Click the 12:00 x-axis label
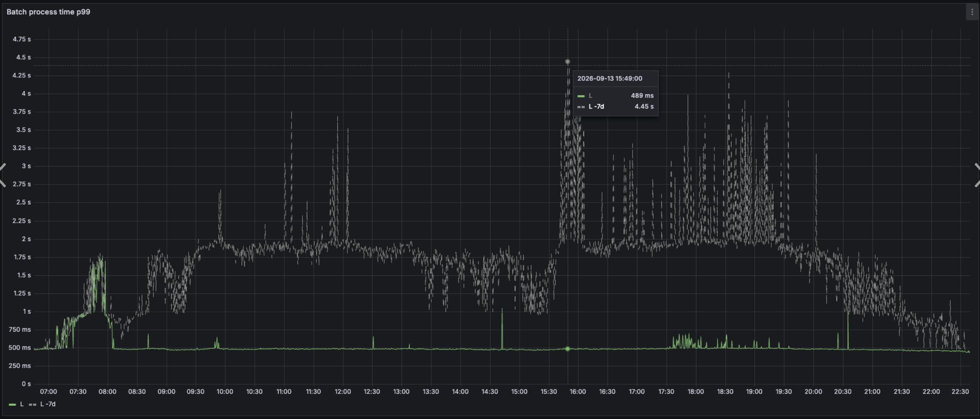 343,392
